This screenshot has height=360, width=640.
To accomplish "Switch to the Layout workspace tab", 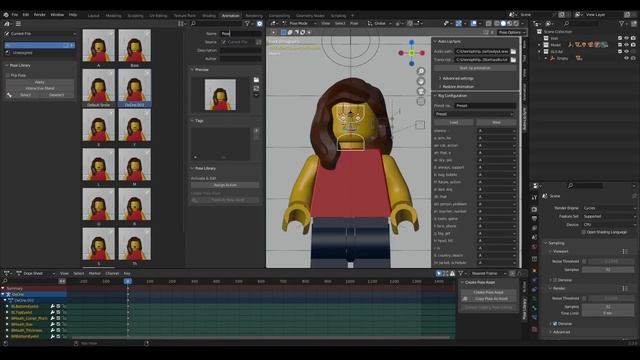I will (x=93, y=16).
